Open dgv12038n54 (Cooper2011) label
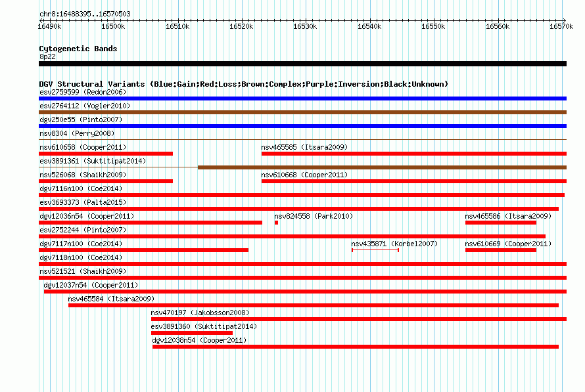Viewport: 585px width, 392px height. pos(199,340)
